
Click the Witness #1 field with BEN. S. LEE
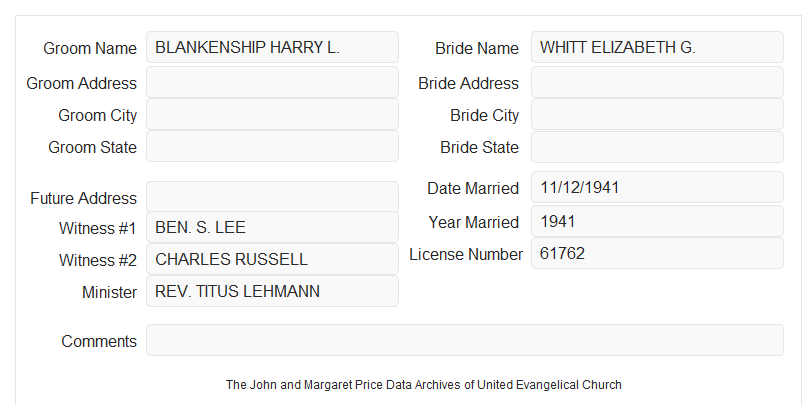tap(272, 227)
